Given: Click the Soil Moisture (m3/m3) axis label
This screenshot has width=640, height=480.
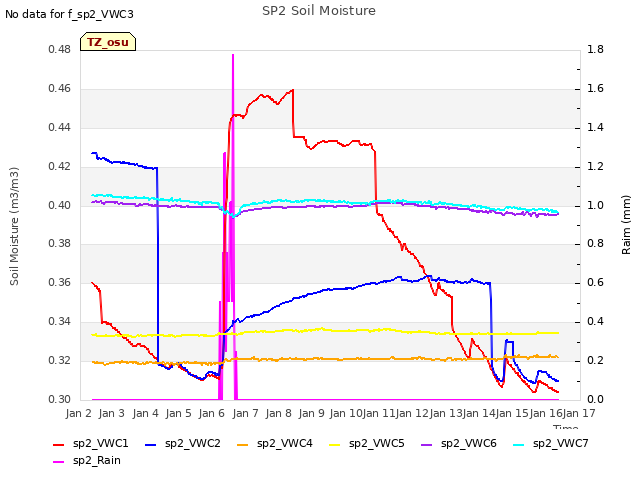Looking at the screenshot, I should click(x=14, y=226).
